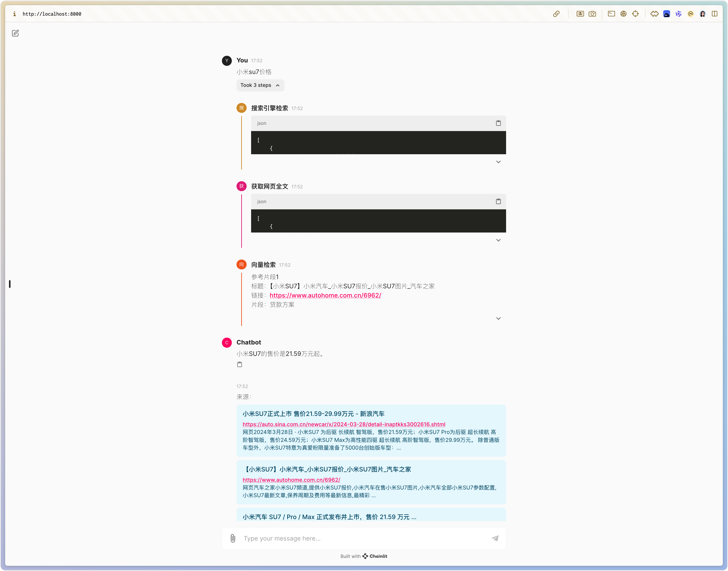This screenshot has width=728, height=571.
Task: Click the user message 小米su7价格
Action: point(254,72)
